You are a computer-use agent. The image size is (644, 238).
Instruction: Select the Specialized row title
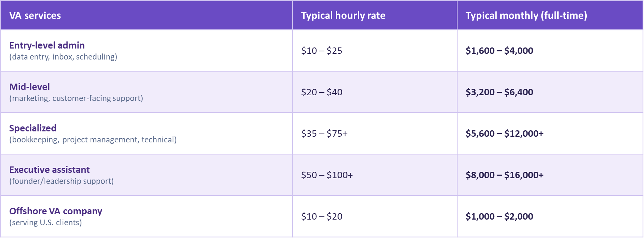(x=33, y=128)
